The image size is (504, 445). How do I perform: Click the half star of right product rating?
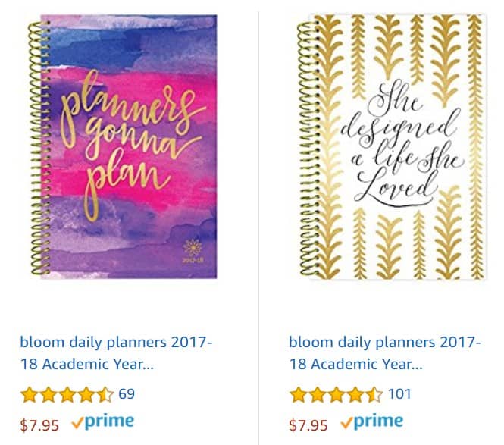pyautogui.click(x=374, y=394)
